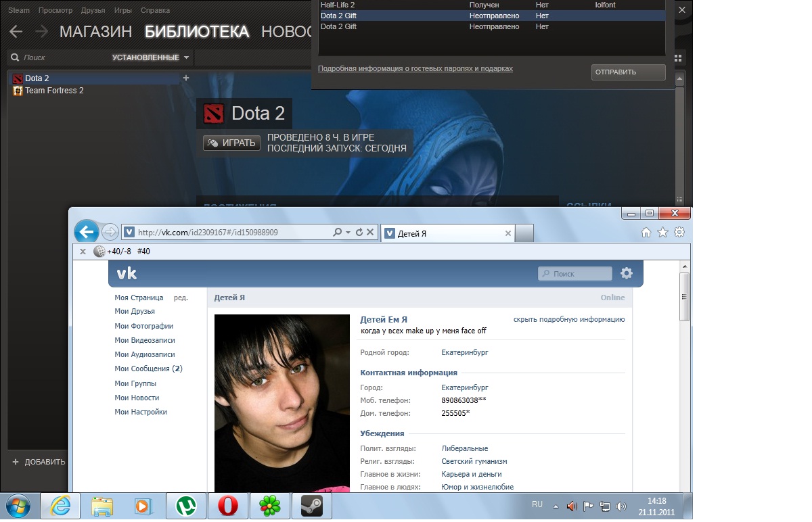
Task: Open Моя Страница in the VK menu
Action: (139, 298)
